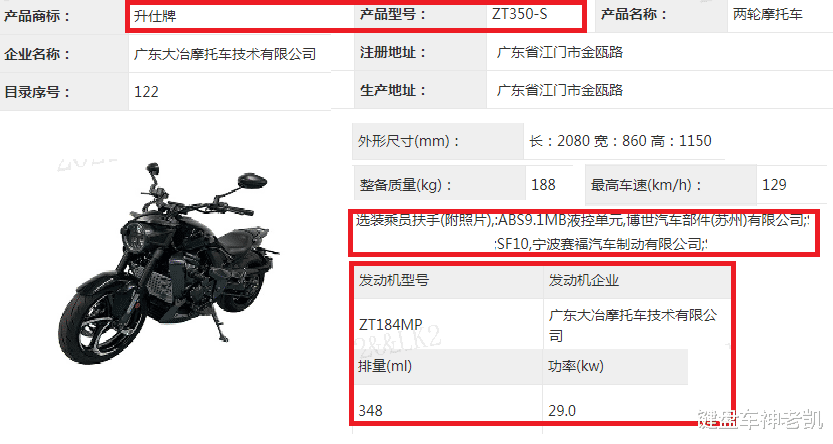Select the company name 广东大冶摩托车技术有限公司
The height and width of the screenshot is (444, 833).
225,54
